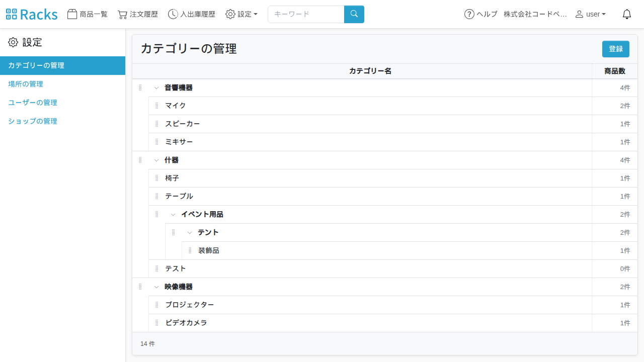Click the Racks logo icon
This screenshot has height=362, width=644.
pos(12,14)
